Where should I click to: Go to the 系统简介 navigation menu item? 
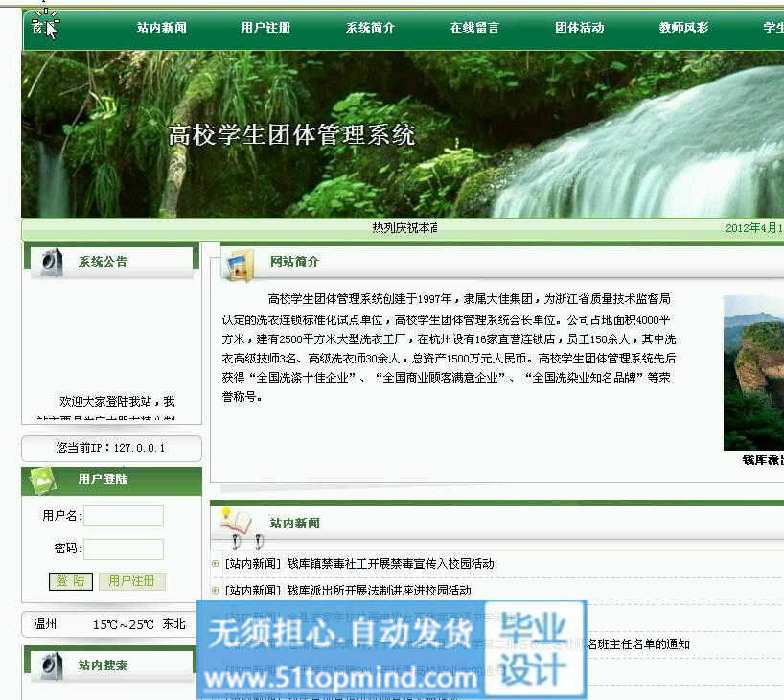tap(370, 28)
